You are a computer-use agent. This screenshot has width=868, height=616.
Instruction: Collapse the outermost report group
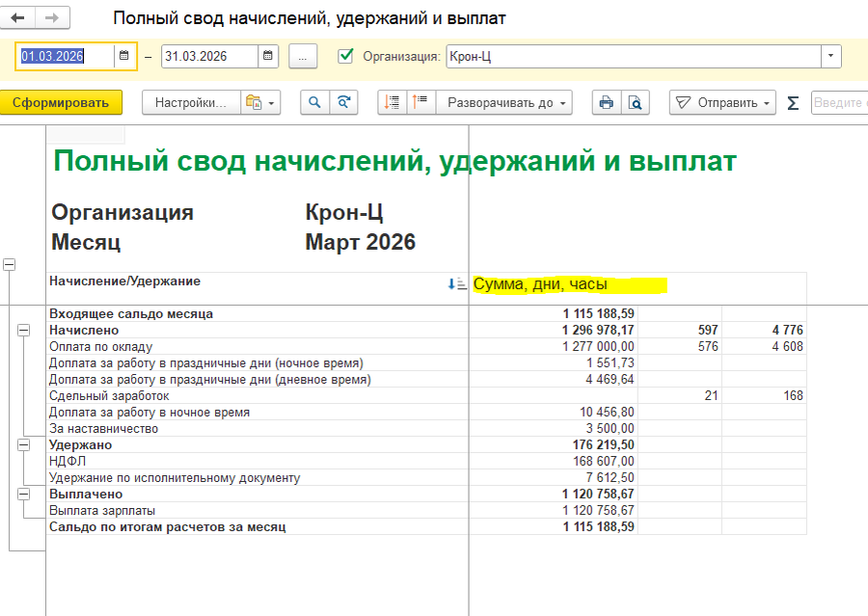click(9, 264)
